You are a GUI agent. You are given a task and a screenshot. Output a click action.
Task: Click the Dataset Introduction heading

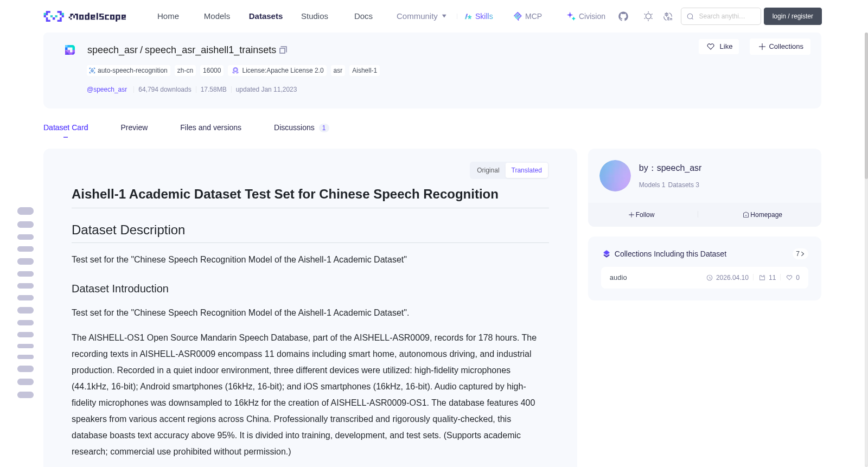pyautogui.click(x=120, y=289)
